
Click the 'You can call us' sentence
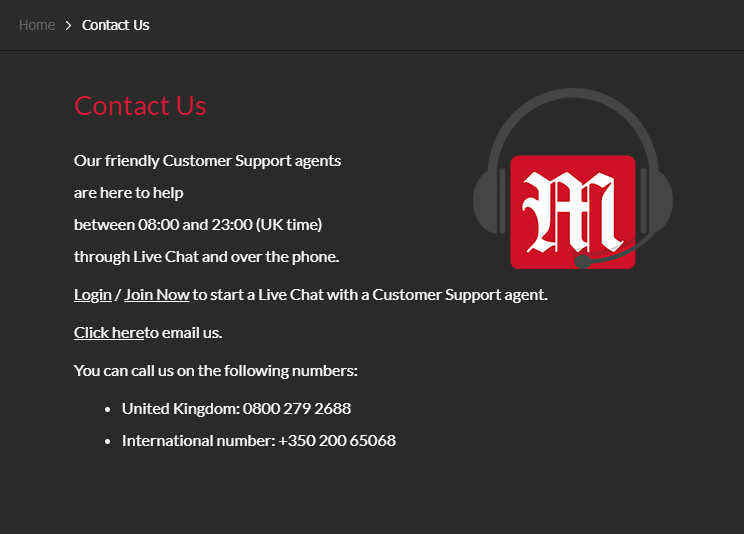[x=216, y=371]
